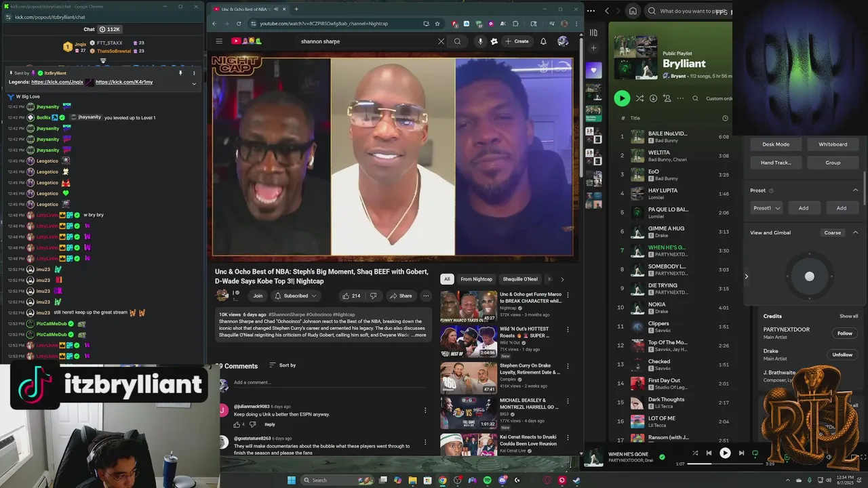Toggle shuffle on the Brylliant playlist header
The width and height of the screenshot is (868, 488).
(x=639, y=98)
